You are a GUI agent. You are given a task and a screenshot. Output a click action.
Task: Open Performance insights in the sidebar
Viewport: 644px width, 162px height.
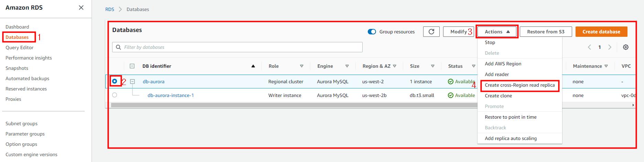29,58
